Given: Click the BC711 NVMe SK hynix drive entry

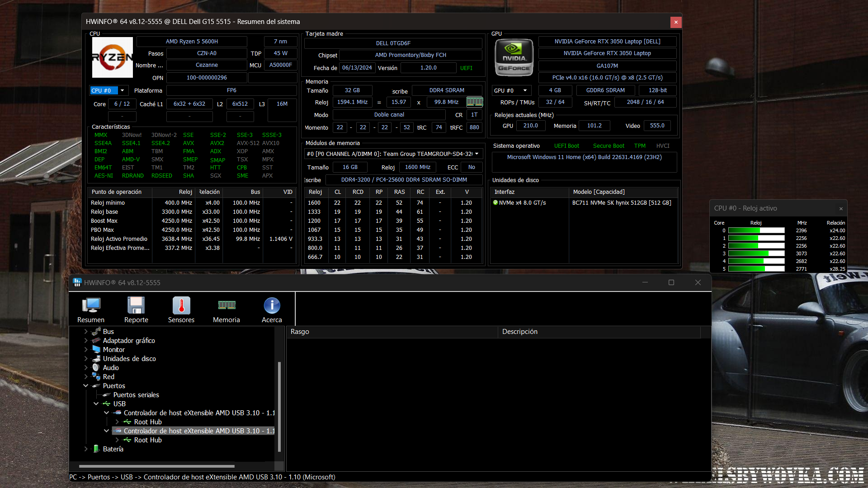Looking at the screenshot, I should [622, 203].
